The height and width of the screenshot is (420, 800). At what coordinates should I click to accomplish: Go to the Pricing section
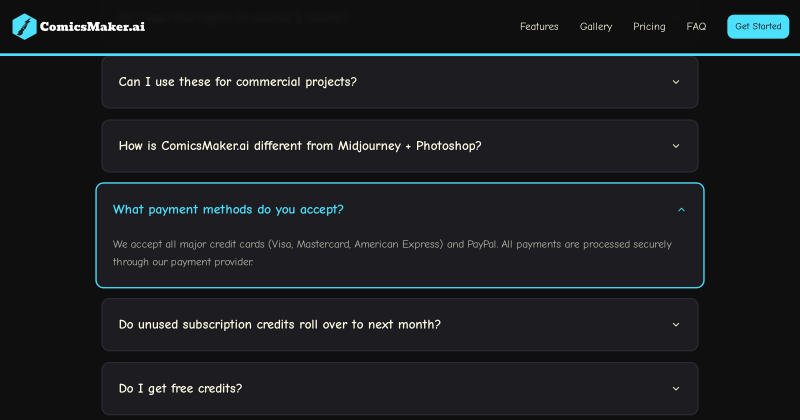click(x=649, y=27)
